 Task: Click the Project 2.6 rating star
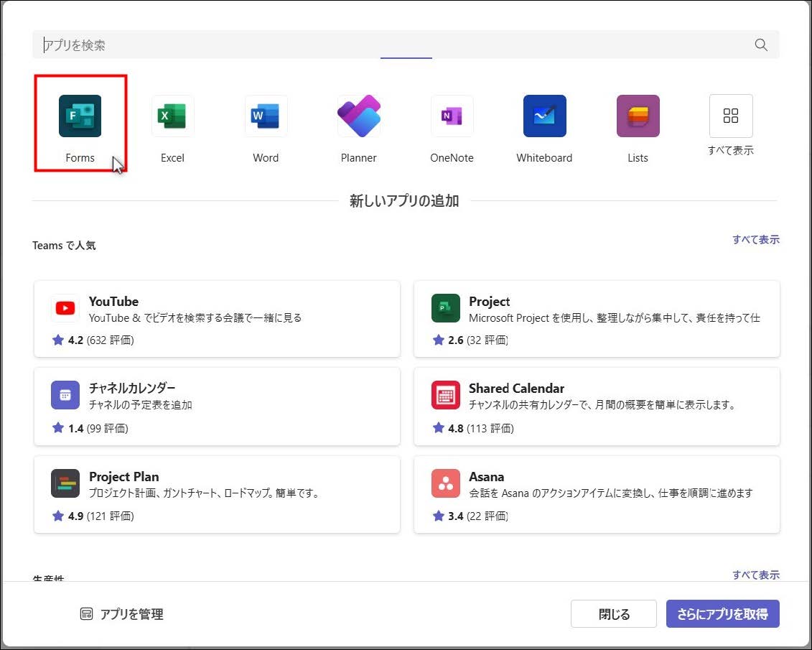tap(438, 340)
